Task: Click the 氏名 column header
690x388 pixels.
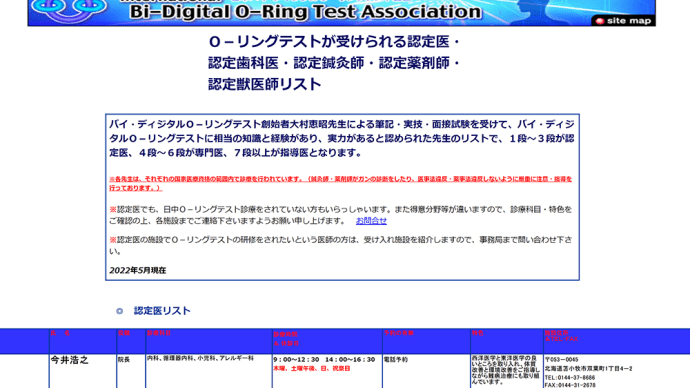Action: (x=60, y=333)
